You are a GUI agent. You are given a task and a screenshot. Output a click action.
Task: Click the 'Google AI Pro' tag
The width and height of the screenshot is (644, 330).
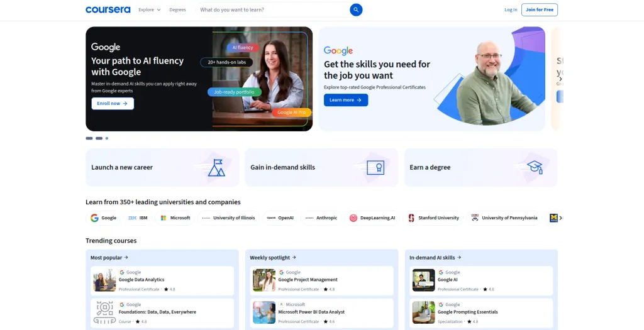[292, 113]
